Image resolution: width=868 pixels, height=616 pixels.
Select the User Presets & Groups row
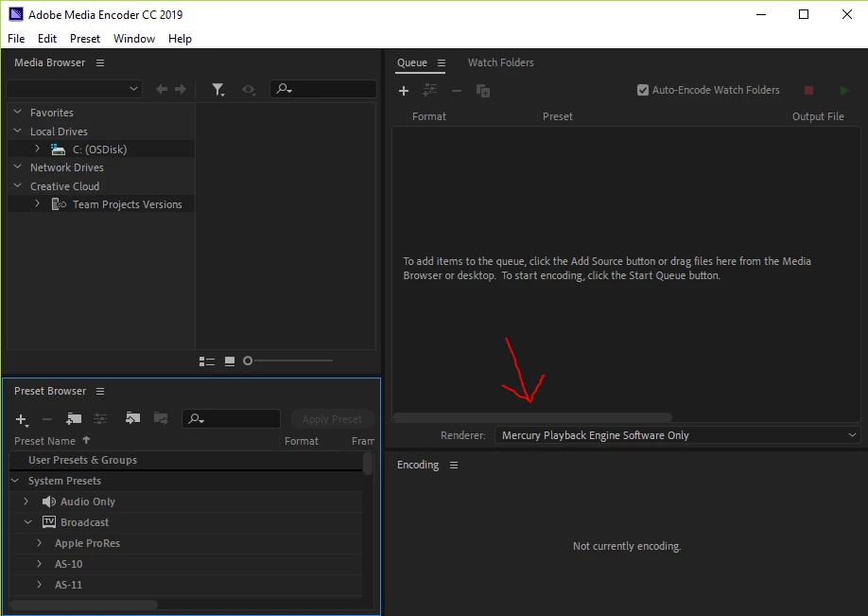186,460
